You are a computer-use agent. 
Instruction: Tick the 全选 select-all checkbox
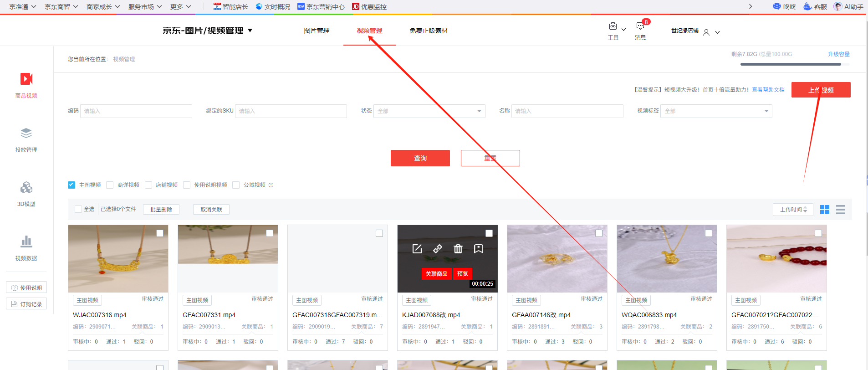[x=78, y=209]
